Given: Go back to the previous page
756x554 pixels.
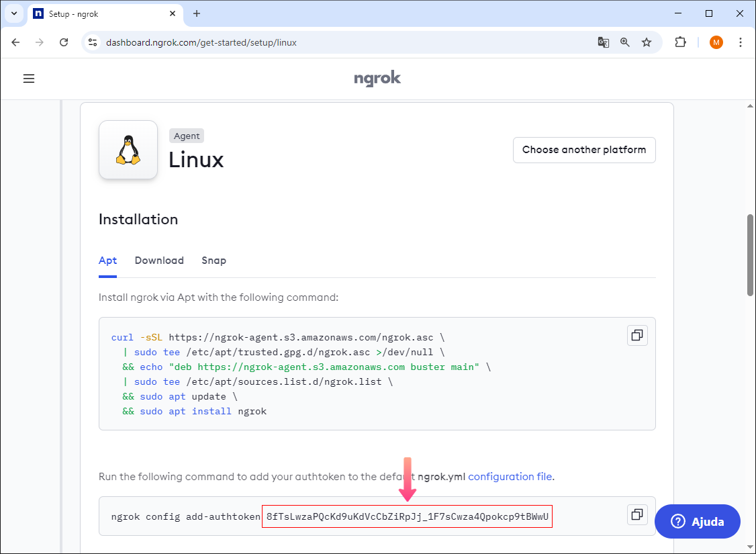Looking at the screenshot, I should [15, 42].
